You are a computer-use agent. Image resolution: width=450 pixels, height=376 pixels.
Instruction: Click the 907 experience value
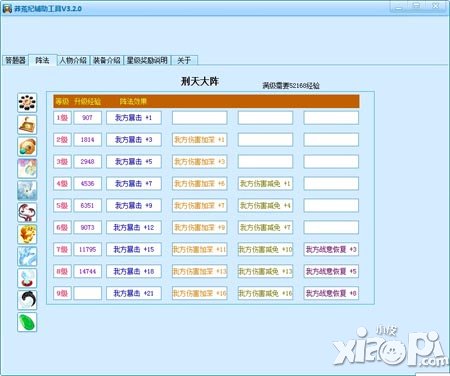[87, 118]
